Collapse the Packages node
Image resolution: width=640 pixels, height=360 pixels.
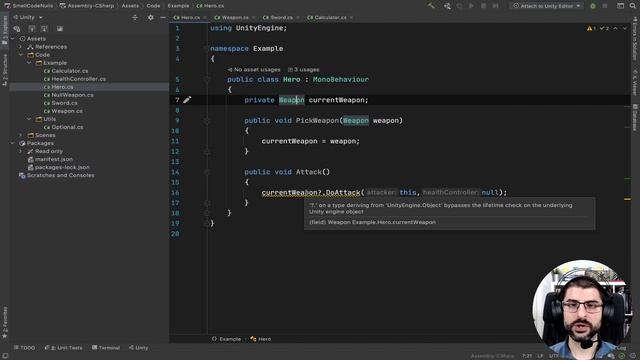click(x=13, y=143)
